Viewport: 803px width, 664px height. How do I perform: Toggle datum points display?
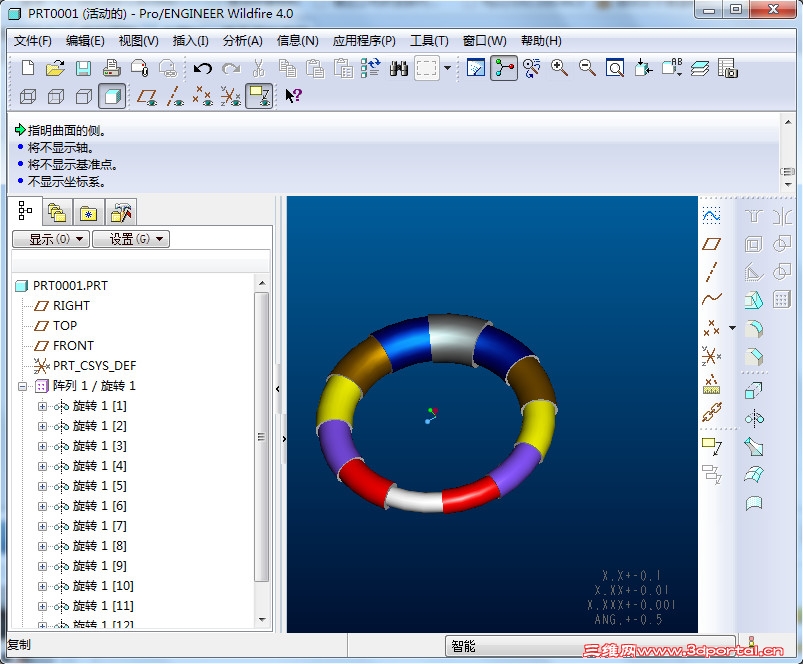coord(203,96)
